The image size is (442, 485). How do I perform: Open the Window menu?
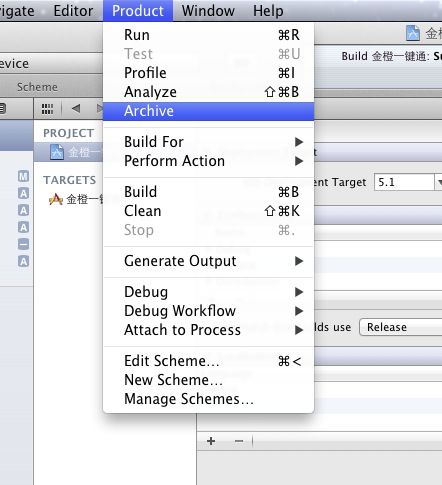208,11
